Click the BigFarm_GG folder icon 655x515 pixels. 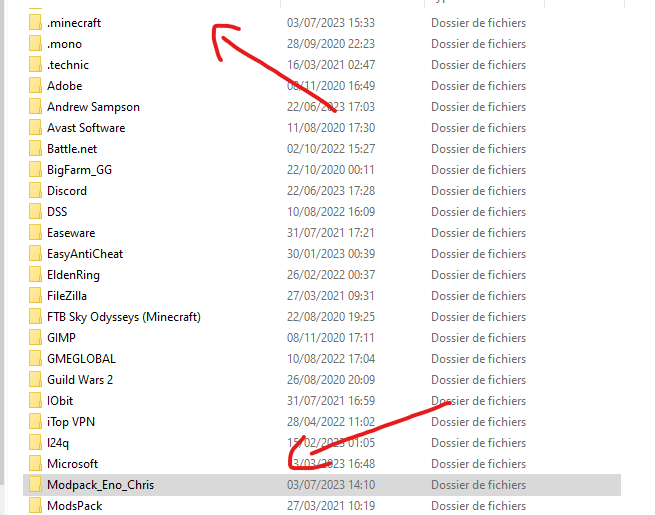[x=36, y=169]
